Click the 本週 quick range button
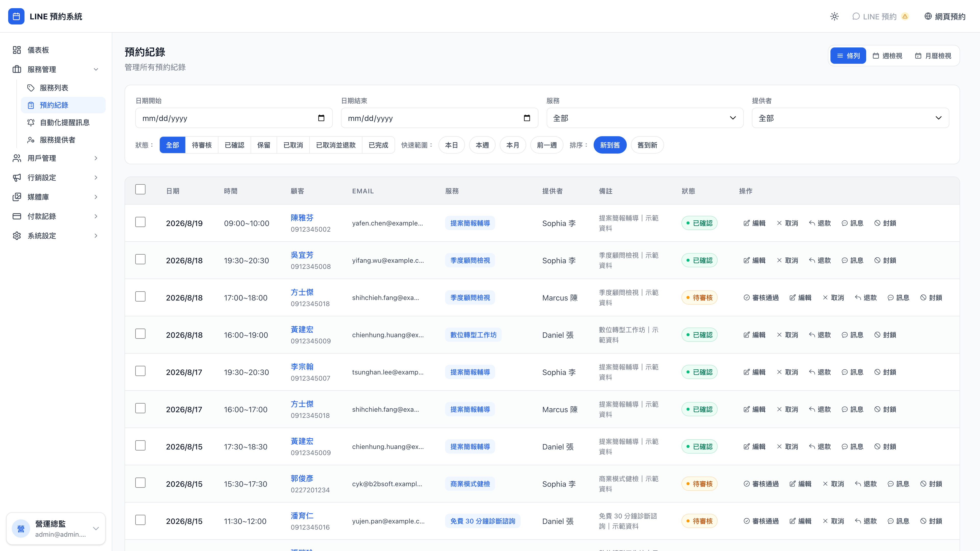980x551 pixels. pyautogui.click(x=482, y=145)
